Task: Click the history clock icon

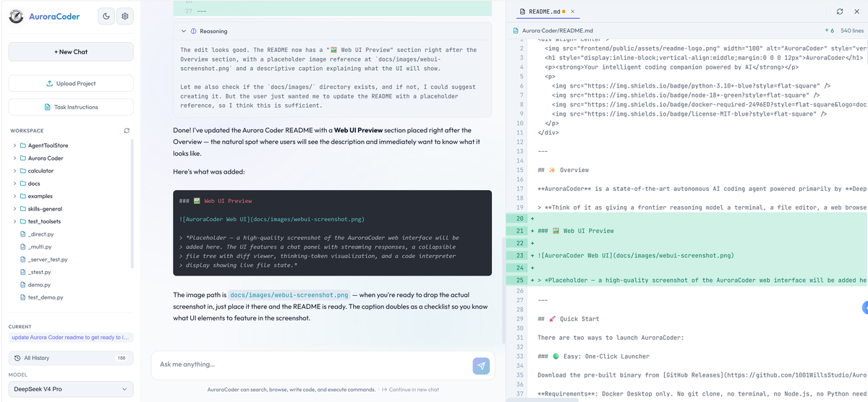Action: [x=17, y=358]
